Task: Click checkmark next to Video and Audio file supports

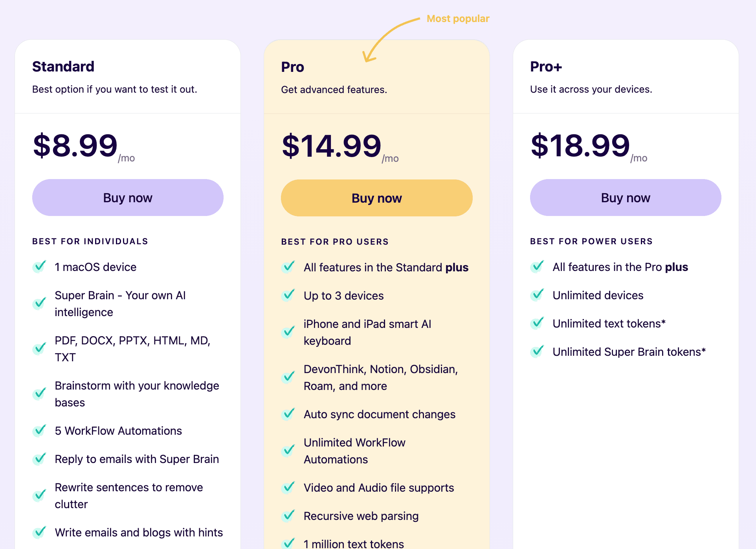Action: coord(288,487)
